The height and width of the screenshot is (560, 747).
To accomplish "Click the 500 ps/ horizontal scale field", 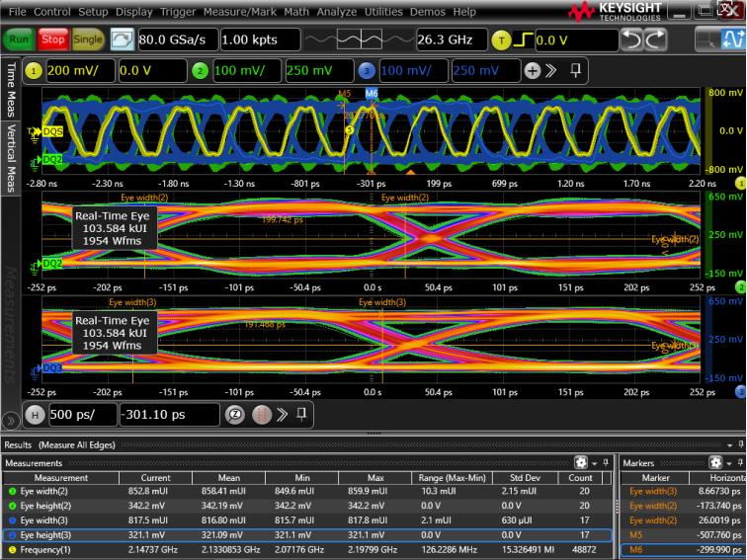I will point(83,416).
